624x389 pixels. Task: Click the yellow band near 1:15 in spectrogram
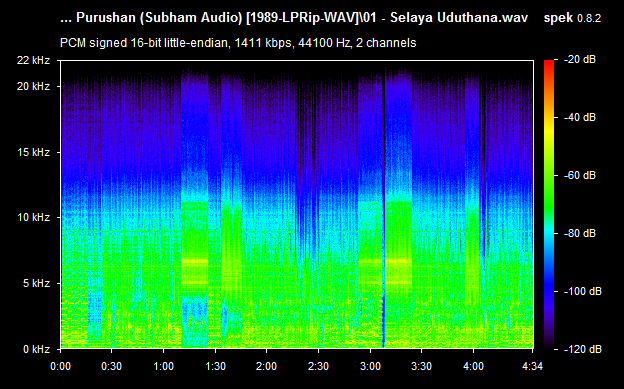pyautogui.click(x=195, y=262)
